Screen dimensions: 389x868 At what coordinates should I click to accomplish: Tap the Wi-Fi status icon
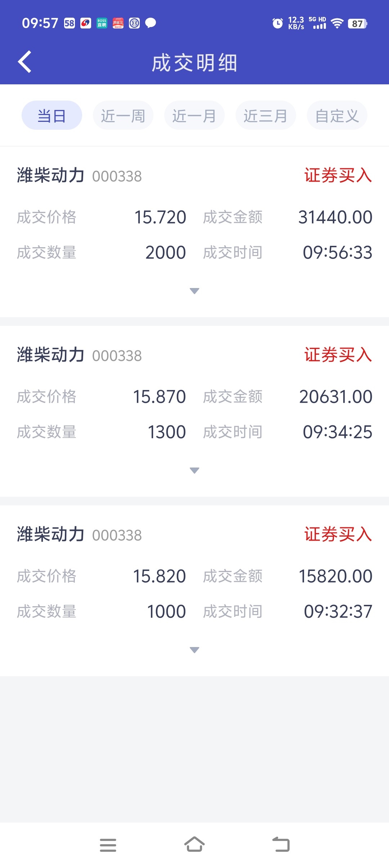337,23
